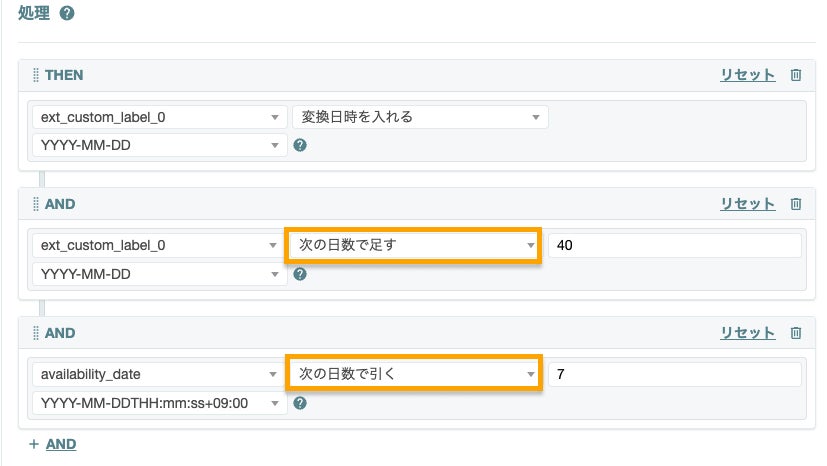Expand the YYYY-MM-DDTHH:mm:ss+09:00 format dropdown
Viewport: 827px width, 466px height.
click(x=159, y=403)
